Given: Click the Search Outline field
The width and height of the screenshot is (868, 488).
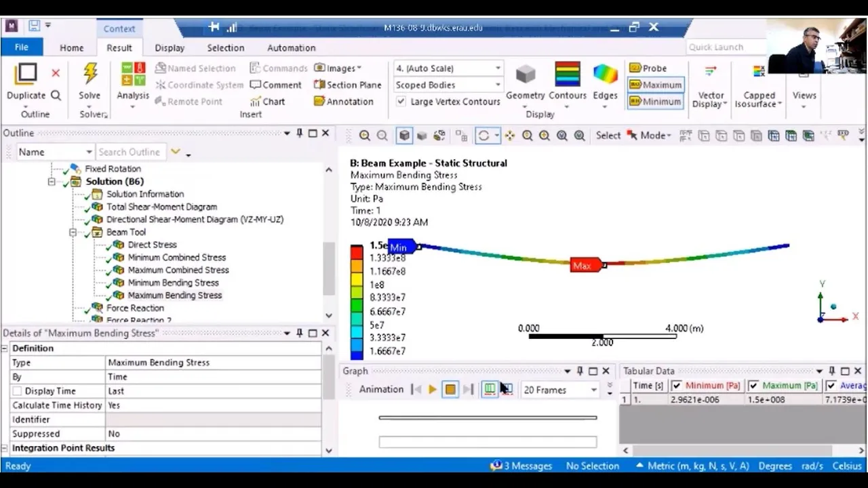Looking at the screenshot, I should point(130,152).
